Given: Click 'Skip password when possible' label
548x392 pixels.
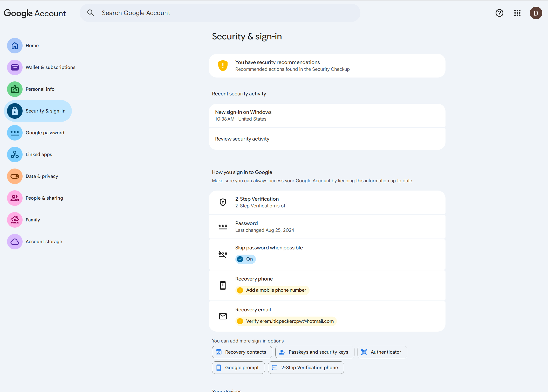Looking at the screenshot, I should point(269,248).
